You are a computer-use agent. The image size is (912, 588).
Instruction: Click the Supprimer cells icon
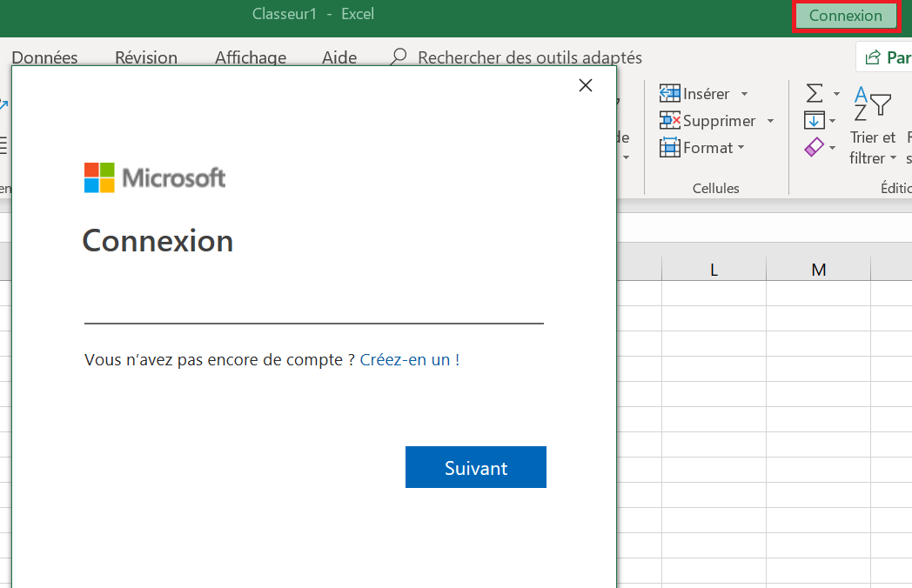point(669,120)
